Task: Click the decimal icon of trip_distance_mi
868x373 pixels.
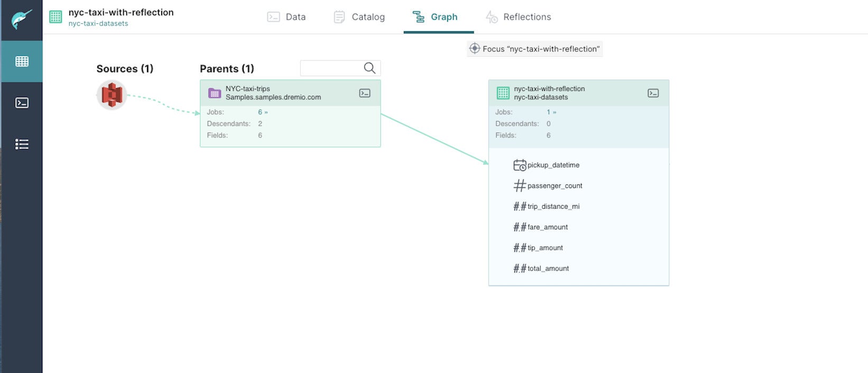Action: tap(520, 207)
